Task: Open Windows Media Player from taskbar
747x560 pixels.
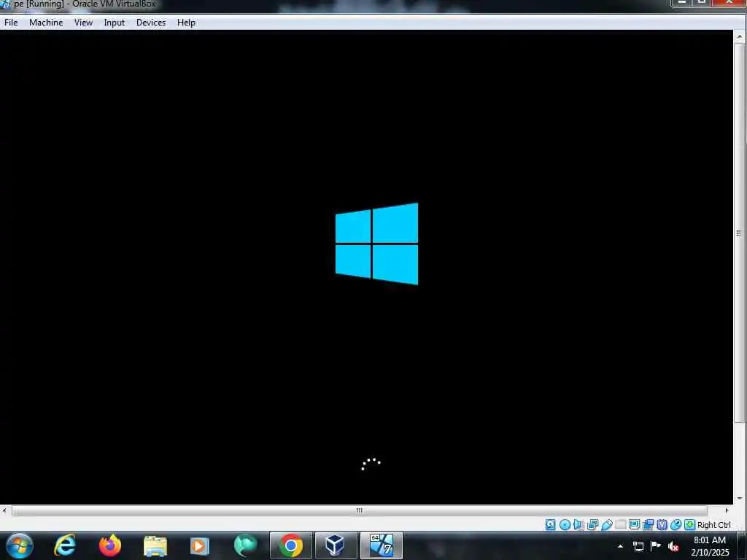Action: [200, 545]
